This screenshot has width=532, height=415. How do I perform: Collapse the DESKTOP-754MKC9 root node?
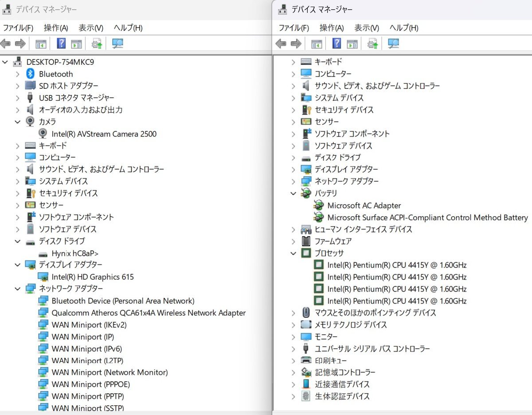(5, 62)
